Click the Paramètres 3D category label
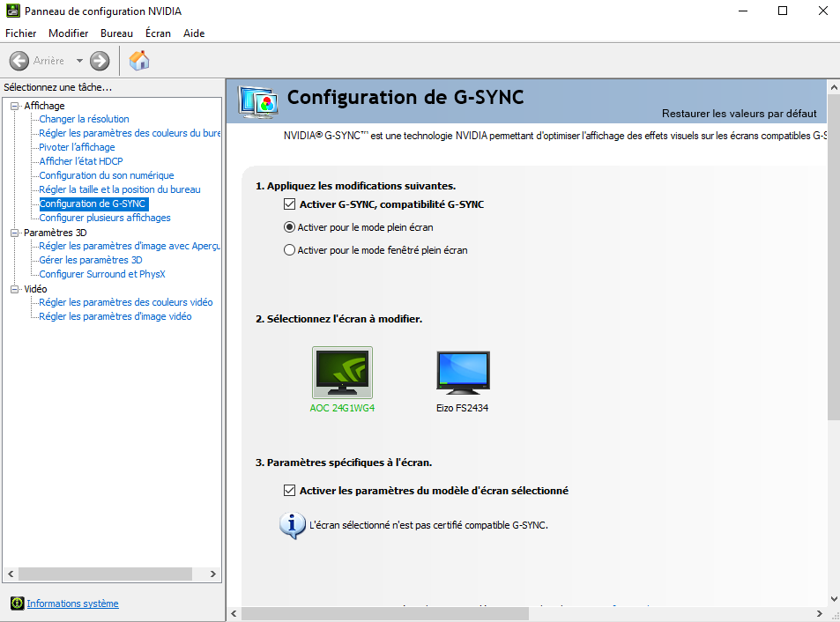840x622 pixels. click(x=56, y=233)
